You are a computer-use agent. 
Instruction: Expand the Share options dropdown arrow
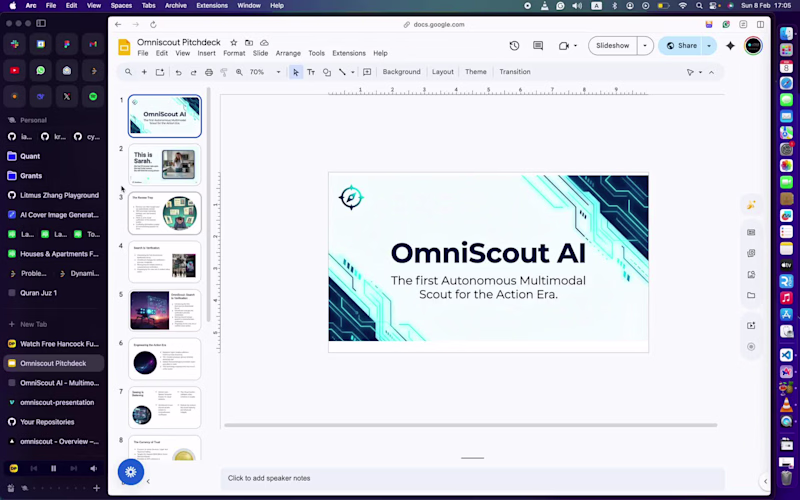click(x=709, y=45)
